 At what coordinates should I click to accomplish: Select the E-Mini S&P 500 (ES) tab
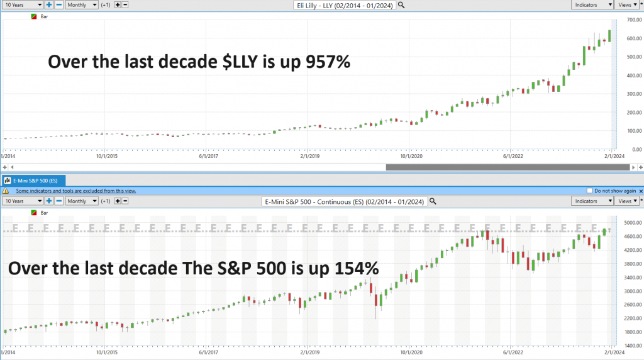33,181
